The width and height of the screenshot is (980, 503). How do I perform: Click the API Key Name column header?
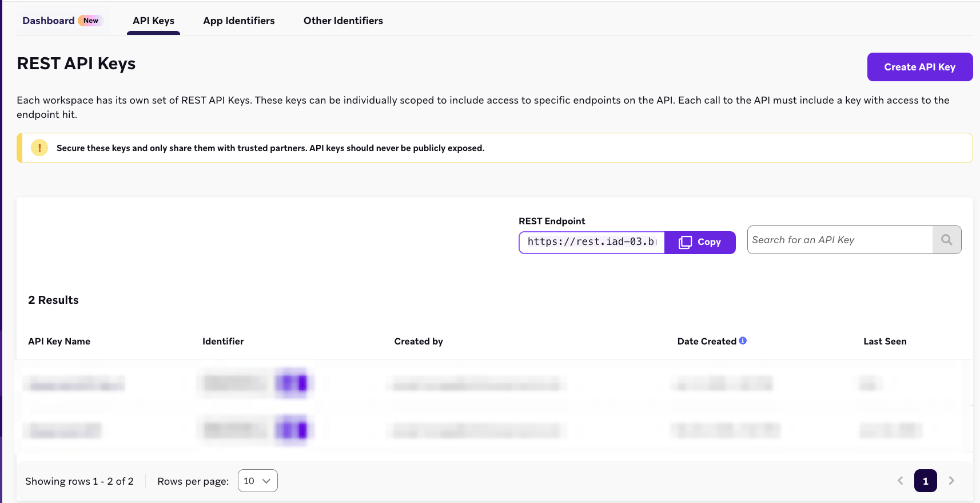click(x=59, y=341)
